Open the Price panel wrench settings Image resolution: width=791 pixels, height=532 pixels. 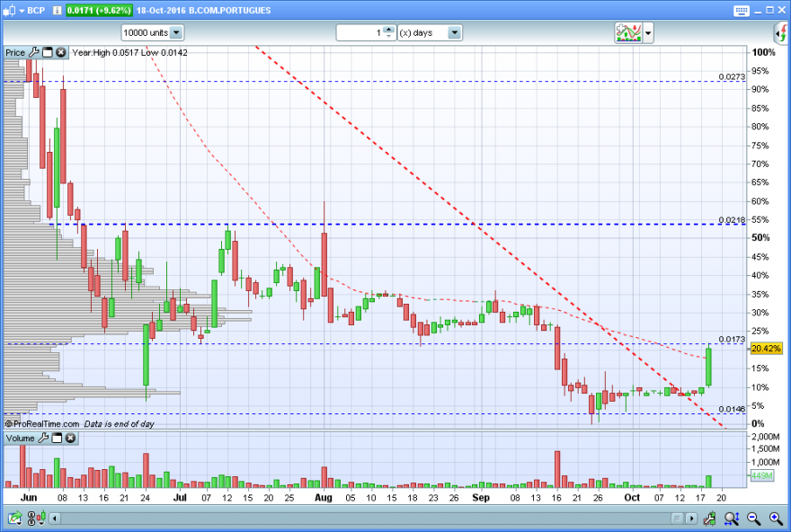pos(34,52)
